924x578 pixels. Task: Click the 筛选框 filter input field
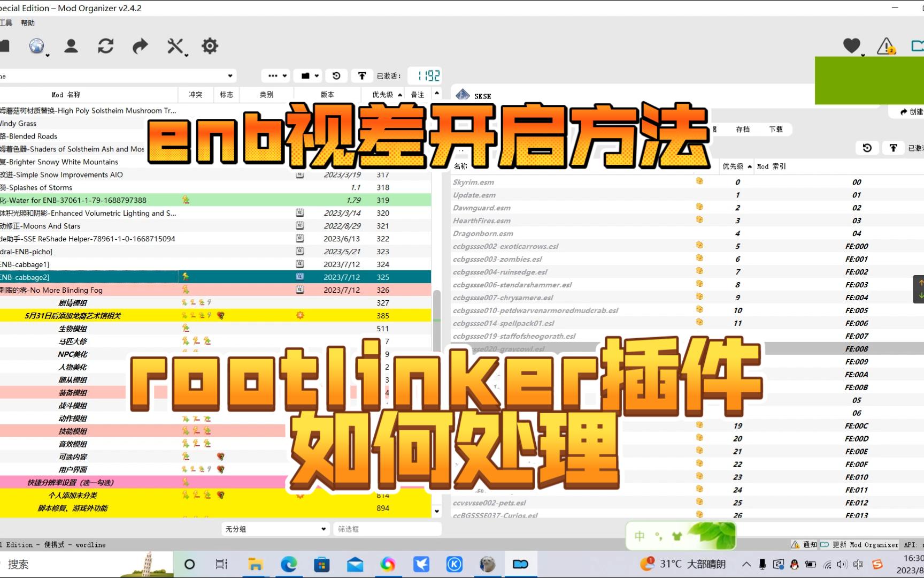tap(387, 529)
